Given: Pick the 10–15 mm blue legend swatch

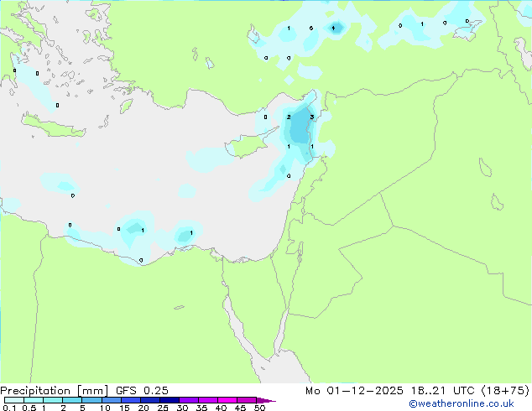Looking at the screenshot, I should pos(111,400).
